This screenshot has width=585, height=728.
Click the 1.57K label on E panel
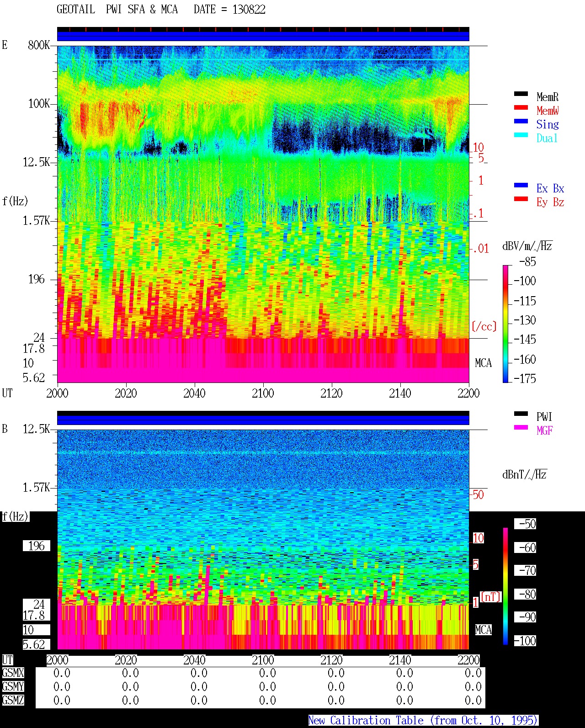coord(37,221)
